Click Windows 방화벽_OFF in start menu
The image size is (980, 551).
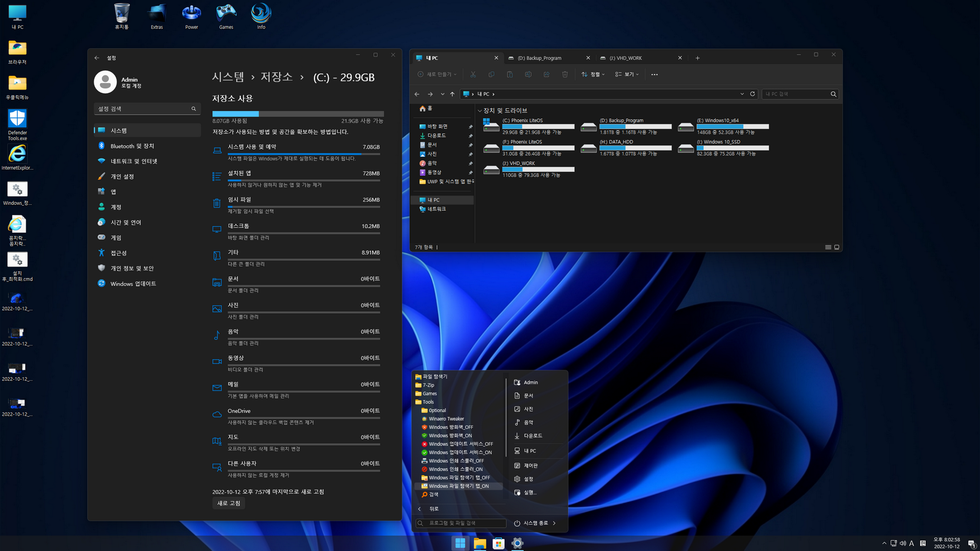coord(451,427)
